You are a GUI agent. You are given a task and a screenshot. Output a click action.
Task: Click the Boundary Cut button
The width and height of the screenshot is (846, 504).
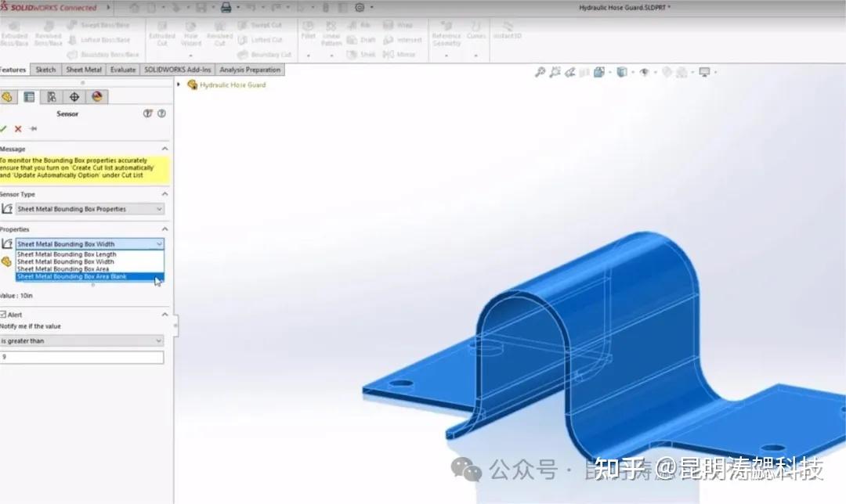click(x=265, y=55)
